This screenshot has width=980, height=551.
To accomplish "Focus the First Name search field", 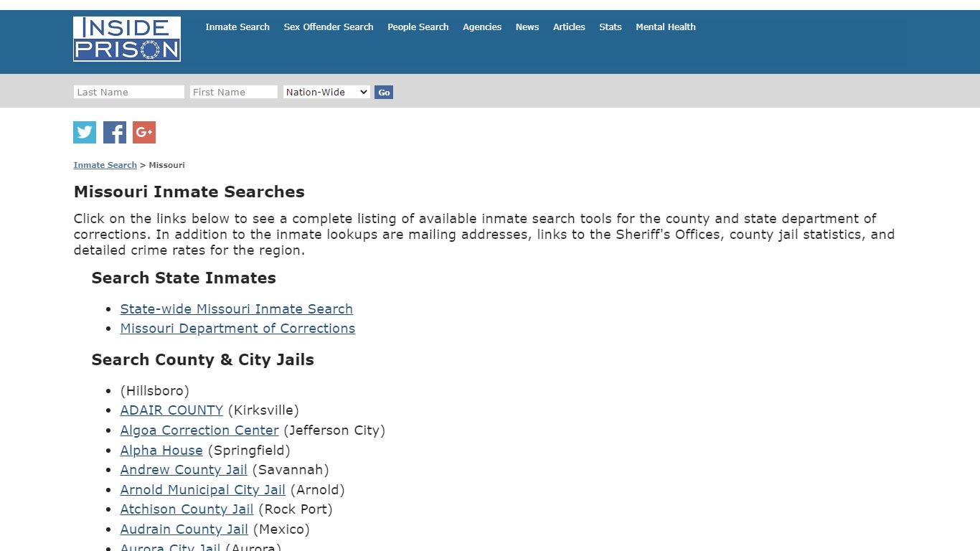I will [x=234, y=92].
